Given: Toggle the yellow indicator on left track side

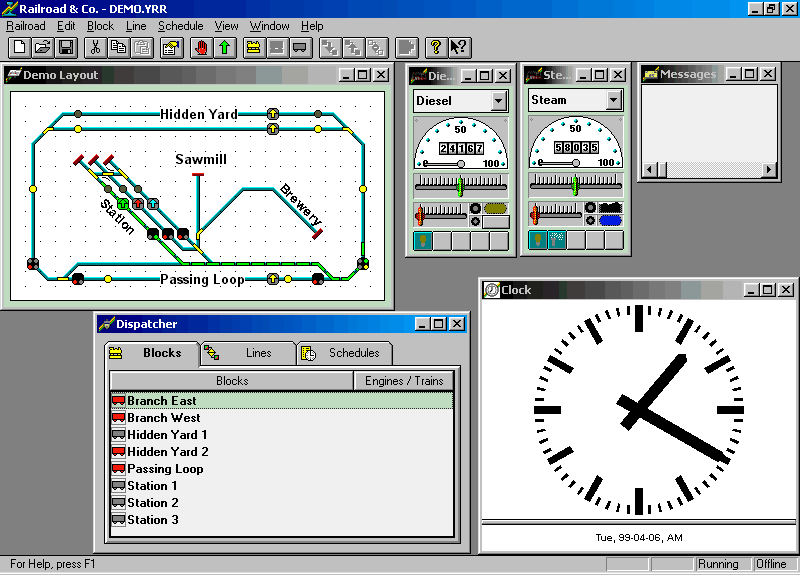Looking at the screenshot, I should 33,189.
